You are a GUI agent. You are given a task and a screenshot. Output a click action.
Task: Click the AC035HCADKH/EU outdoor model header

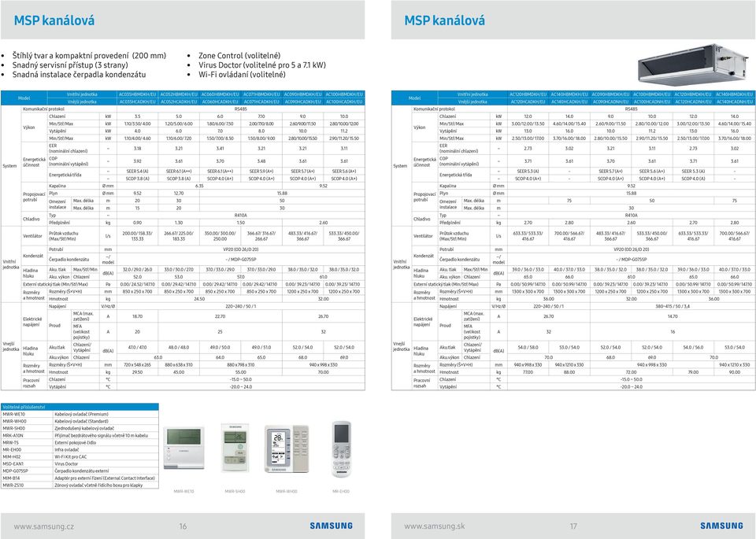tap(137, 102)
